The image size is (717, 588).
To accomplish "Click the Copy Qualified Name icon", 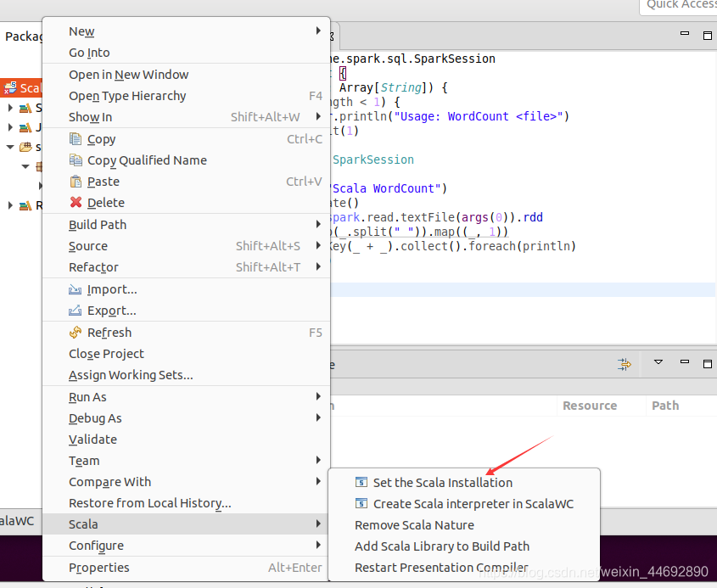I will [76, 160].
